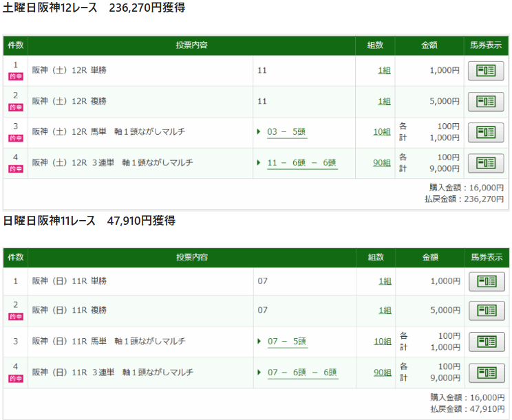
Task: Show ticket for Saturday 12R 3連単 bet
Action: (486, 163)
